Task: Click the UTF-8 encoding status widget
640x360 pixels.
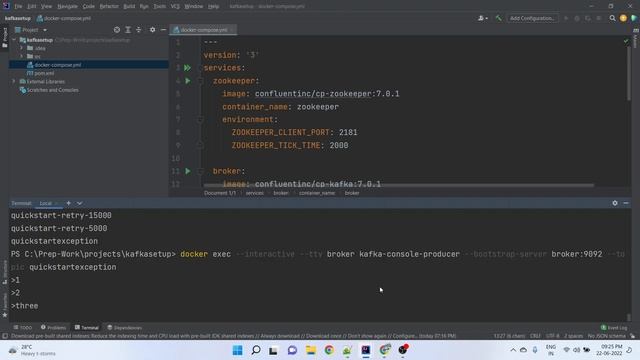Action: tap(552, 336)
